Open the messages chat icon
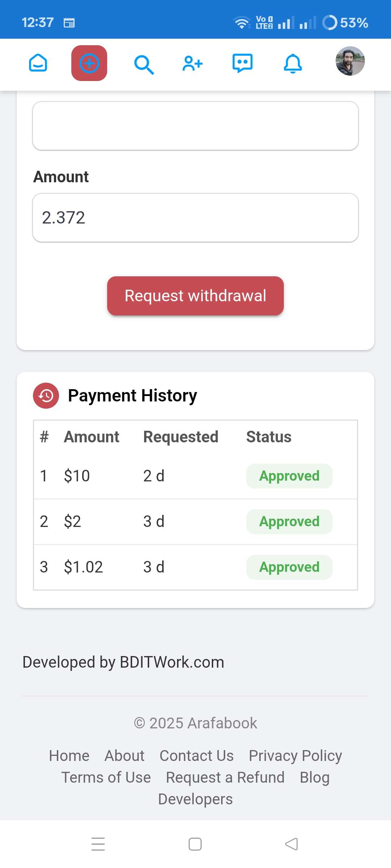This screenshot has width=391, height=868. (243, 63)
